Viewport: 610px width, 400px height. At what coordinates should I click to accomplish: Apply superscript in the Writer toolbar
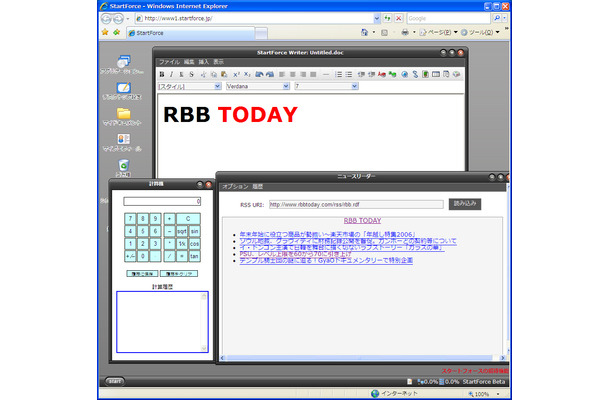(236, 74)
